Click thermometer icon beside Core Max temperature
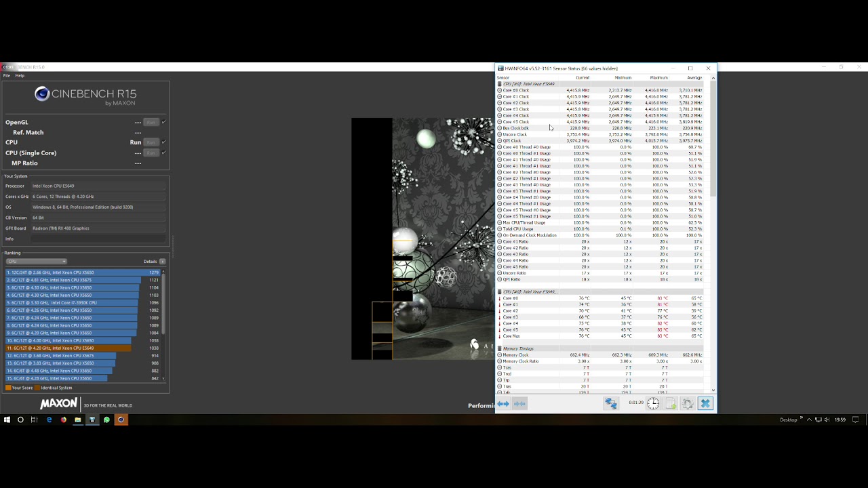 pos(500,336)
